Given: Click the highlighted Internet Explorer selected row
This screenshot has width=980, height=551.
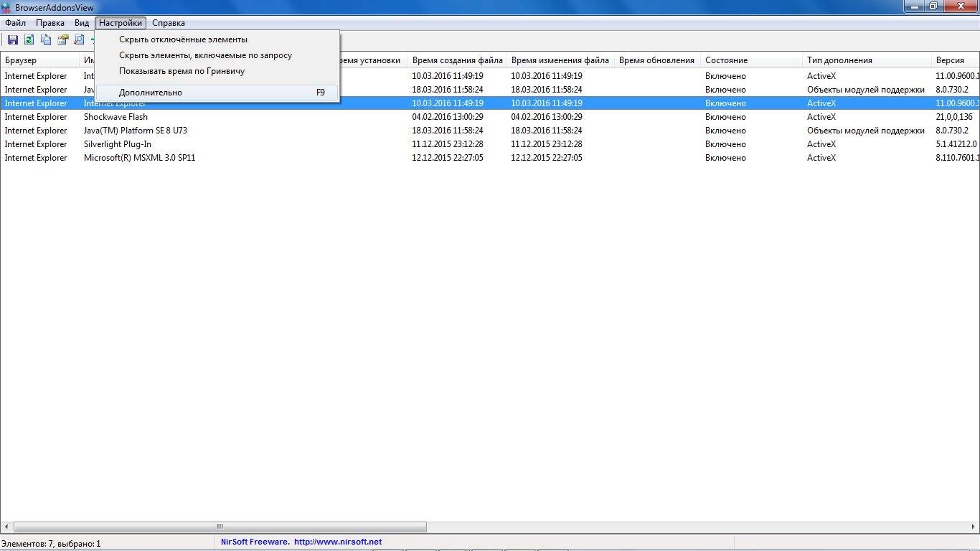Looking at the screenshot, I should point(490,103).
